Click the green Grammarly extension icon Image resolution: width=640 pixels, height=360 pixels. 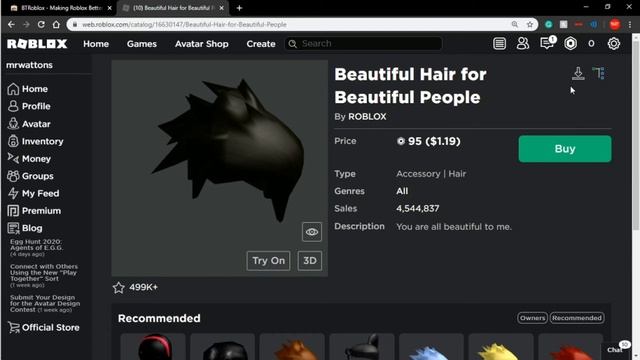tap(549, 24)
